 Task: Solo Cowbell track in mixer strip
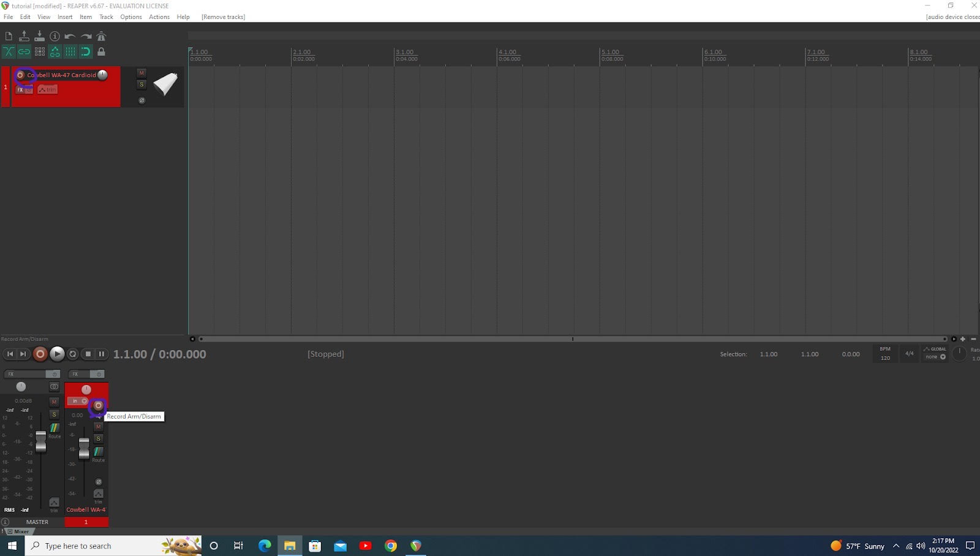coord(98,438)
